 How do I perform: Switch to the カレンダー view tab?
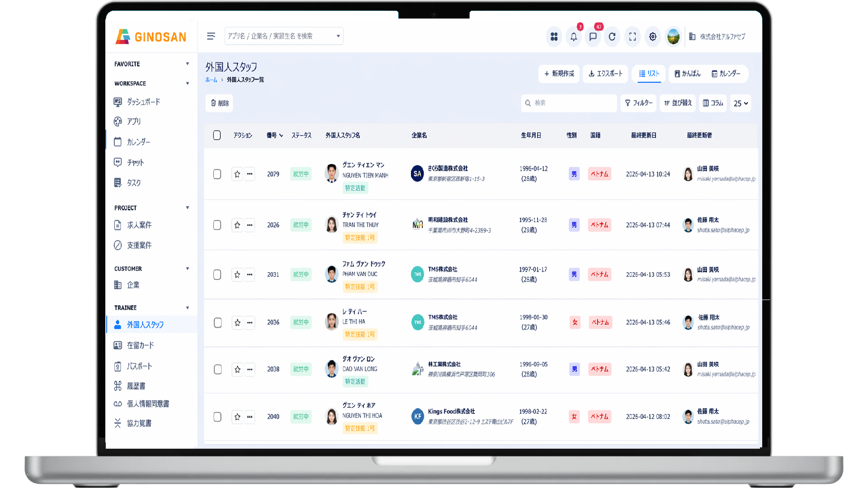click(x=726, y=74)
